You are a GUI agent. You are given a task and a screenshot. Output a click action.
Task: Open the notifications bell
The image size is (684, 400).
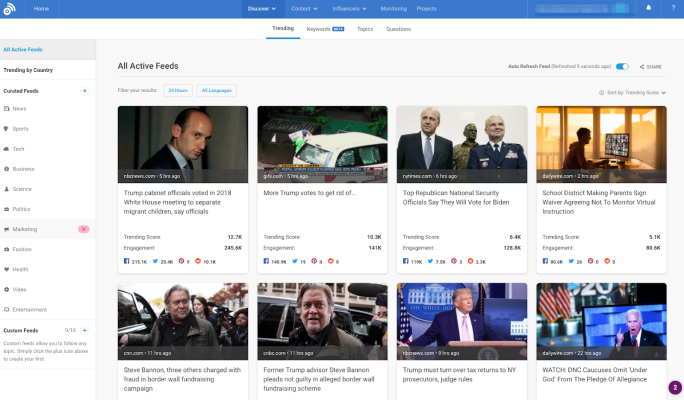[648, 8]
